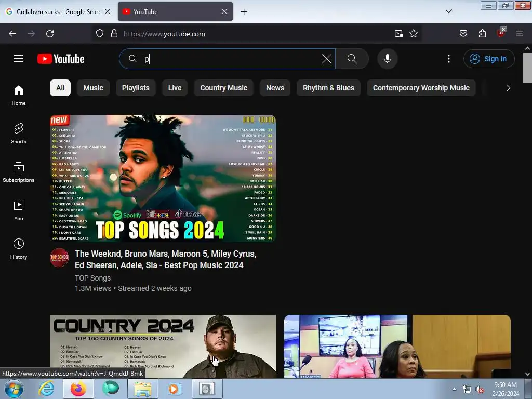Select the News filter chip
The height and width of the screenshot is (399, 532).
click(x=275, y=88)
